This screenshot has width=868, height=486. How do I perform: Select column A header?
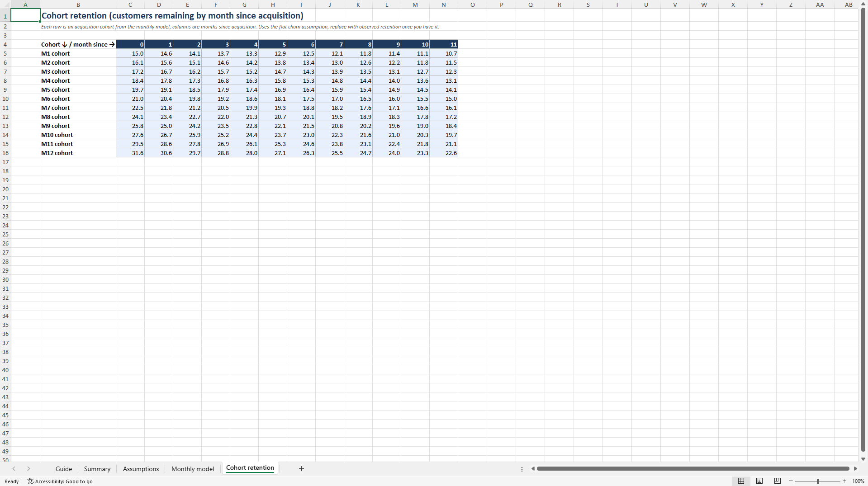25,5
